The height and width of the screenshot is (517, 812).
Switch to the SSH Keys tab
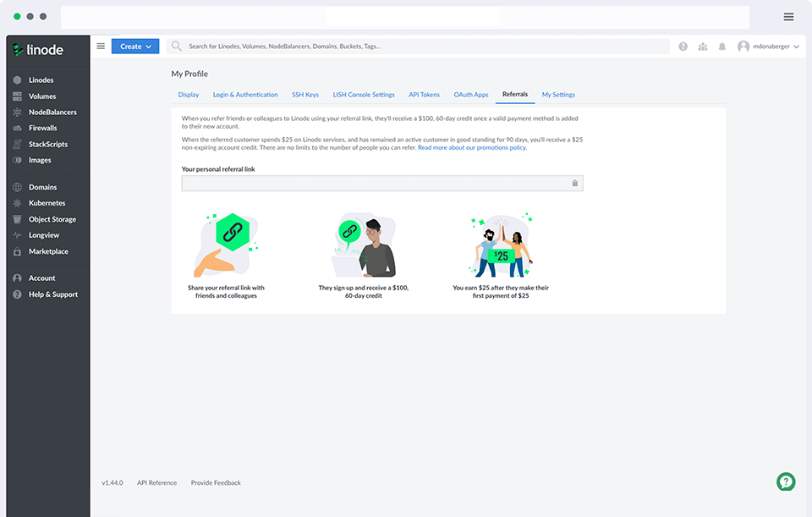(305, 95)
